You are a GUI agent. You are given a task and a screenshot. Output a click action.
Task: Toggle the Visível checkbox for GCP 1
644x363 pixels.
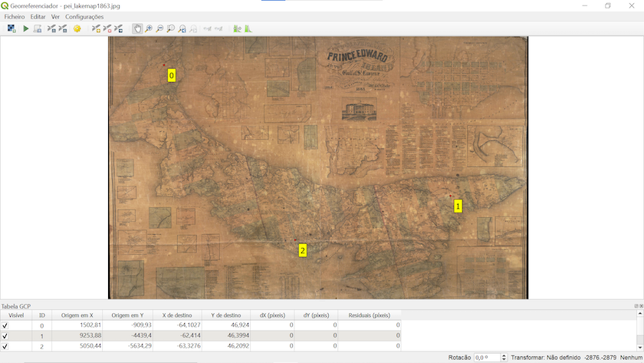coord(5,335)
